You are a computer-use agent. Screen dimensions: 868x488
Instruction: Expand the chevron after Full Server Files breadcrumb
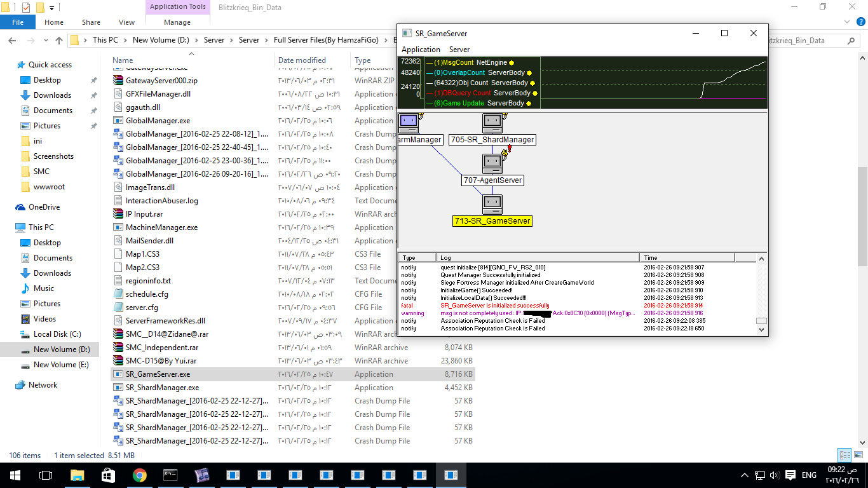[386, 40]
